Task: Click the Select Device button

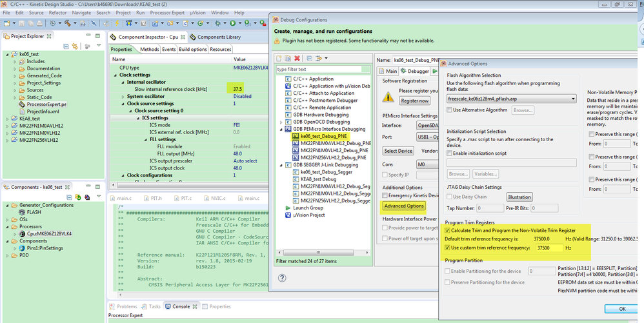Action: click(x=398, y=151)
